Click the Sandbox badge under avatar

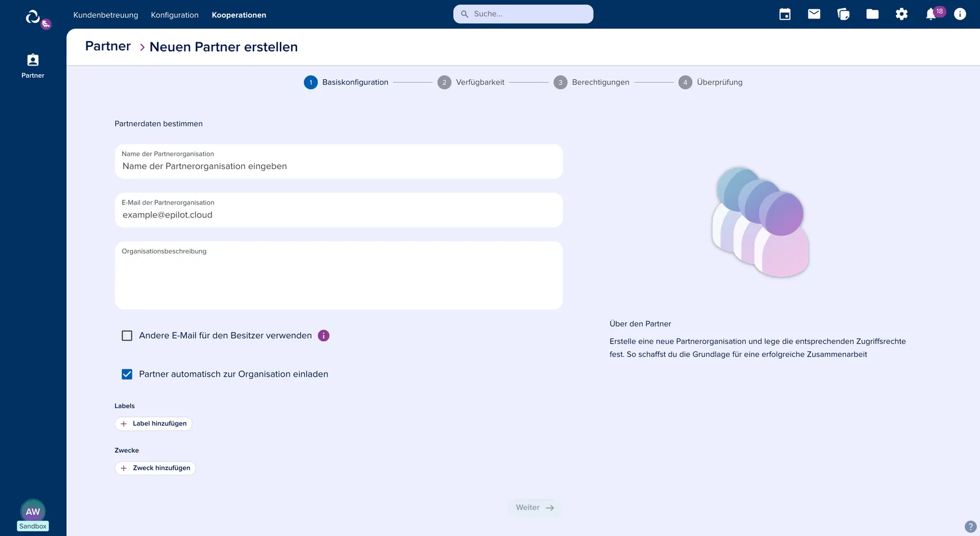point(33,526)
